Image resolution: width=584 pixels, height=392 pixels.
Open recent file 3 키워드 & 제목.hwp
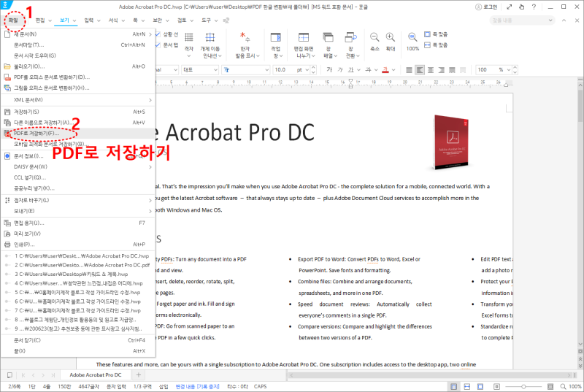(78, 274)
